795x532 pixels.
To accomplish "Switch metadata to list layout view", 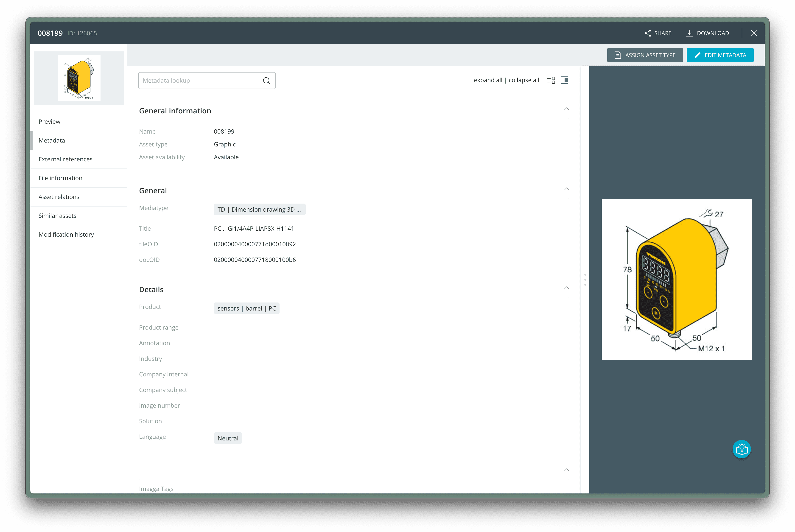I will pyautogui.click(x=551, y=80).
